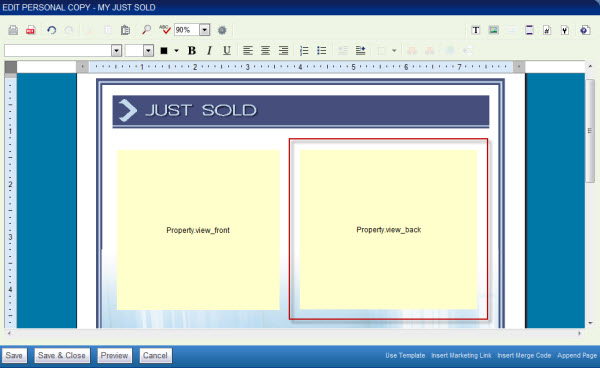Viewport: 600px width, 368px height.
Task: Click the help question mark icon
Action: pyautogui.click(x=585, y=30)
